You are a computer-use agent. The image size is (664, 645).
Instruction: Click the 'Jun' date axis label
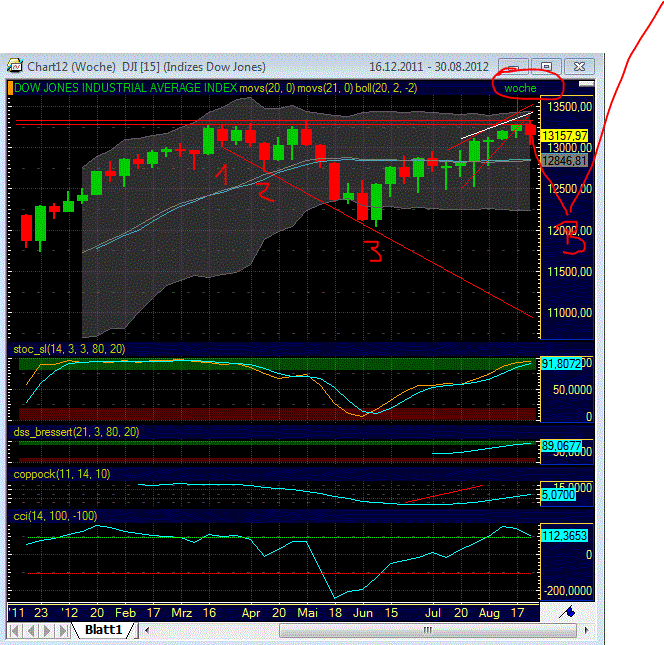pos(363,613)
